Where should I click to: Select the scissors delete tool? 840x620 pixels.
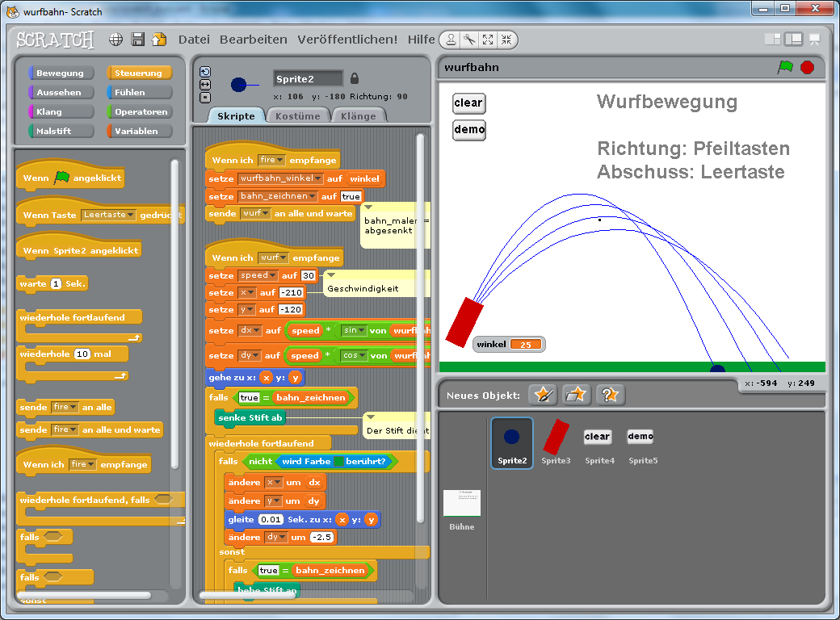(469, 40)
